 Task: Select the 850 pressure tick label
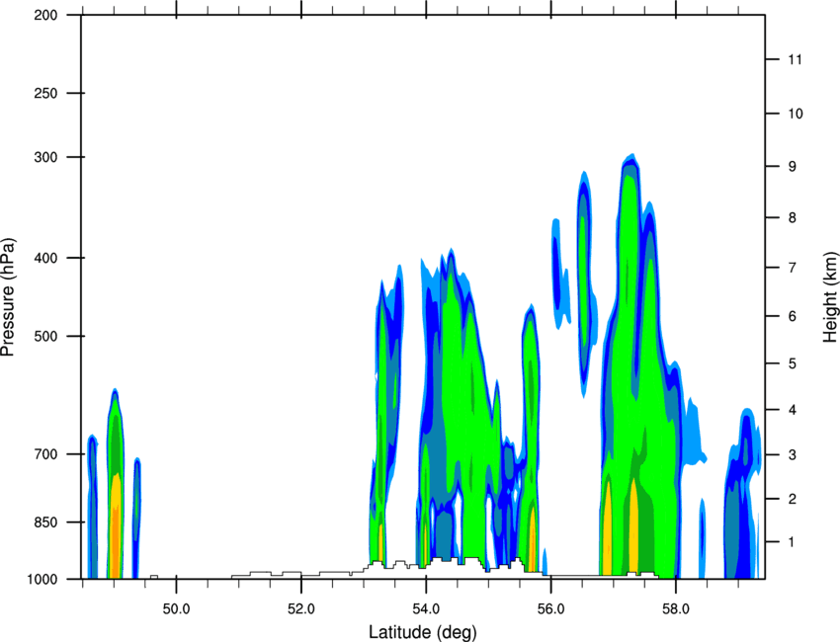pos(45,522)
